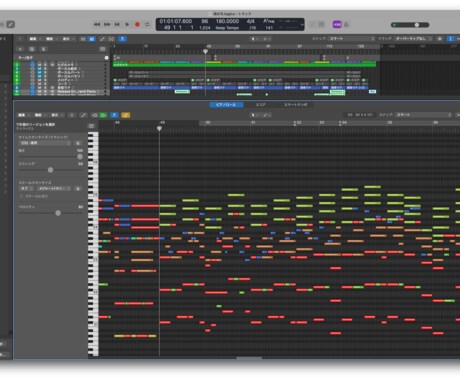This screenshot has width=460, height=380.
Task: Toggle the MIDI In button in the piano roll
Action: [x=95, y=115]
